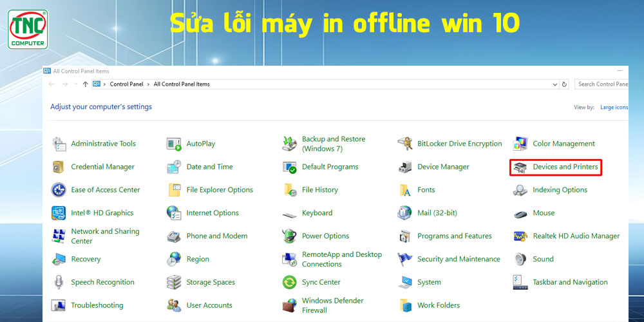The image size is (644, 322).
Task: Click the Windows Defender Firewall icon
Action: point(290,305)
